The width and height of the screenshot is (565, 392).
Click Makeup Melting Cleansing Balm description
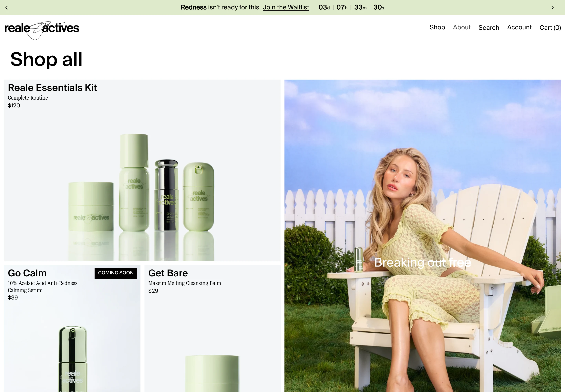[185, 283]
